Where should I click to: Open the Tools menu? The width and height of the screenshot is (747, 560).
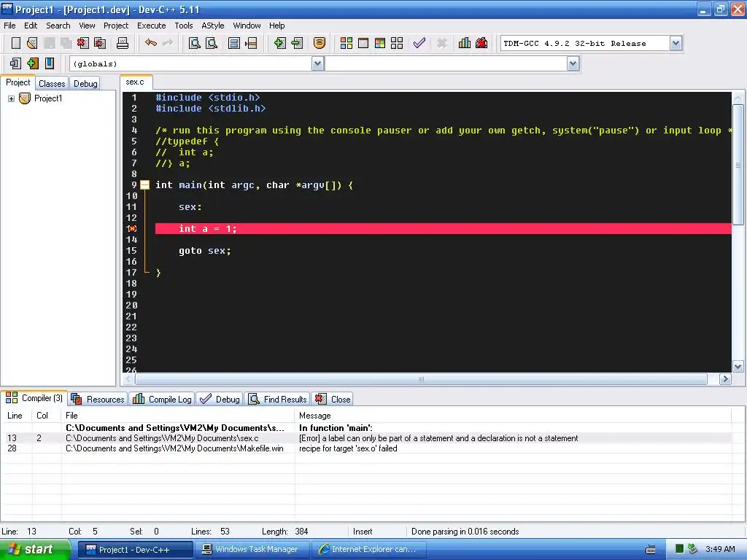pos(183,26)
